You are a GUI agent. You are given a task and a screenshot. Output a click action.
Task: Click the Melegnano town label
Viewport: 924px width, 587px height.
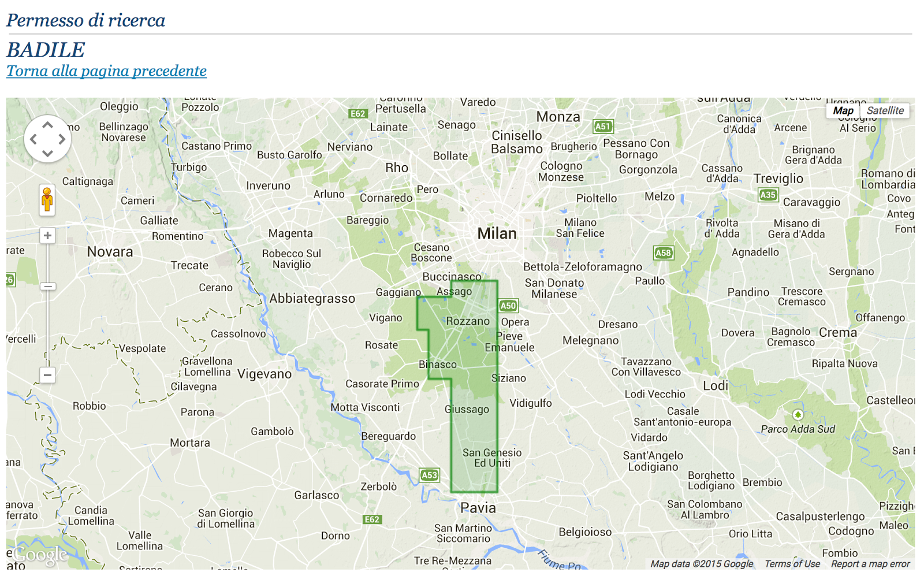click(x=591, y=341)
